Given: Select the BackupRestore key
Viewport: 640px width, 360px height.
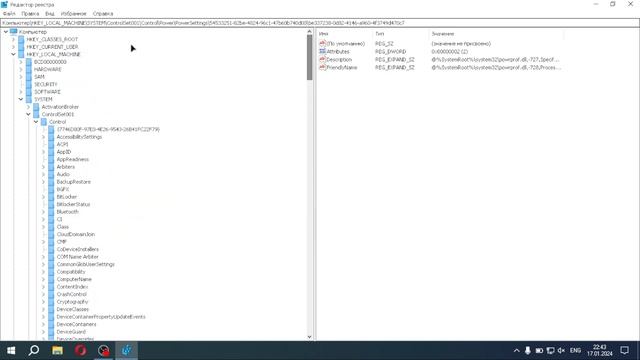Looking at the screenshot, I should [73, 182].
